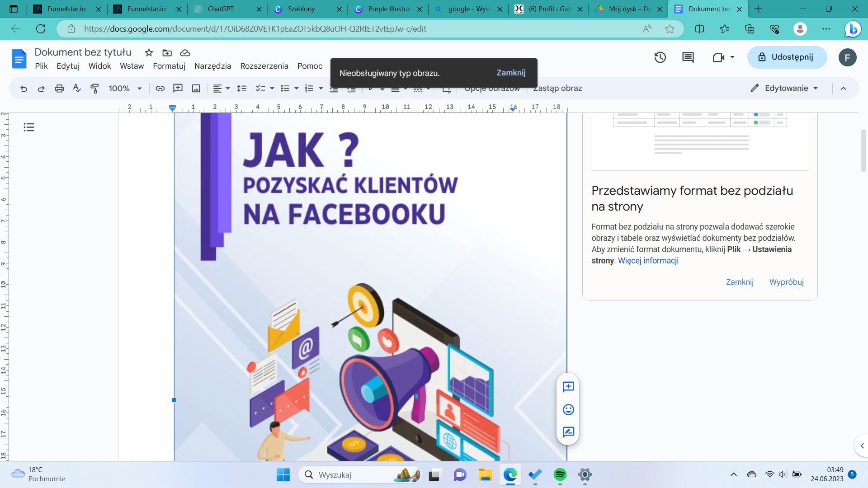Open the Wstaw menu
The image size is (868, 488).
click(x=132, y=66)
